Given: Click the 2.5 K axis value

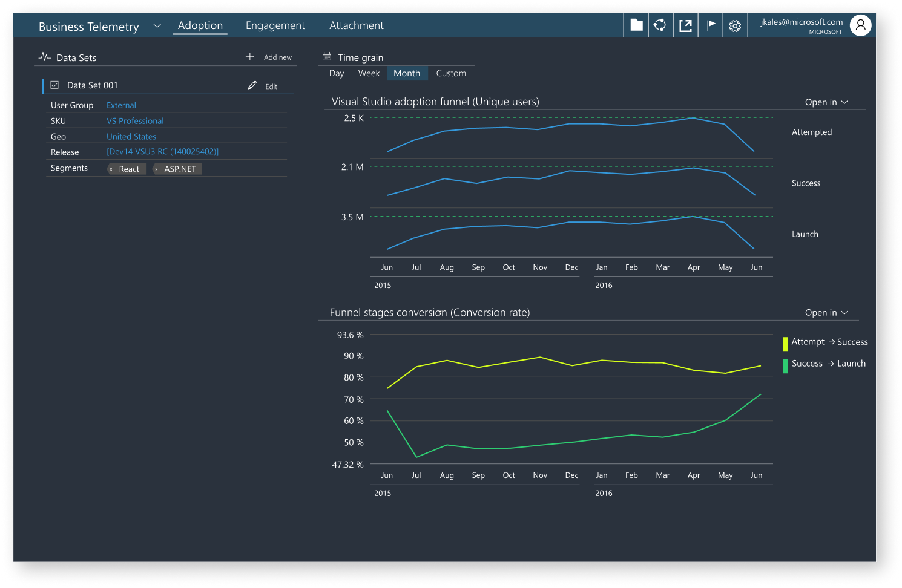Looking at the screenshot, I should click(354, 118).
